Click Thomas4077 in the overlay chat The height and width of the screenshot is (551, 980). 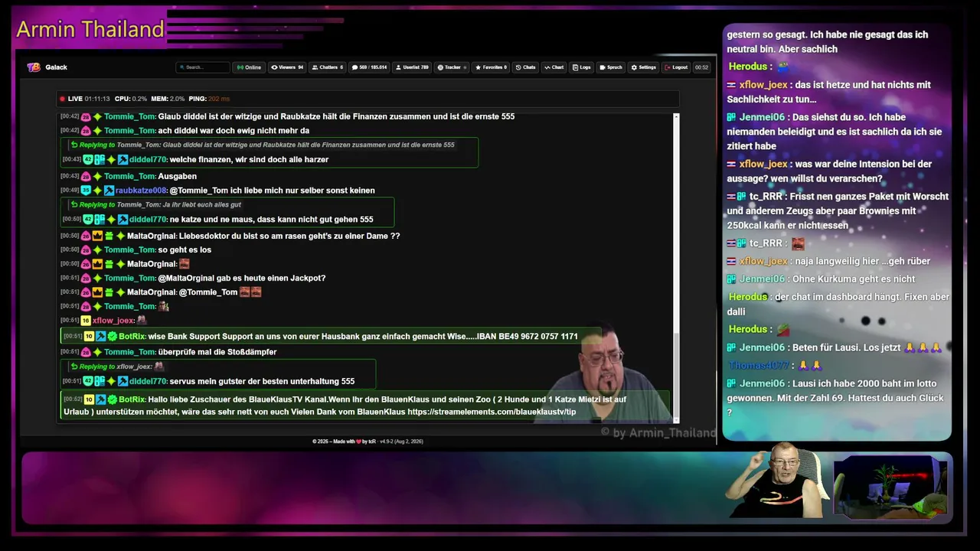click(759, 365)
